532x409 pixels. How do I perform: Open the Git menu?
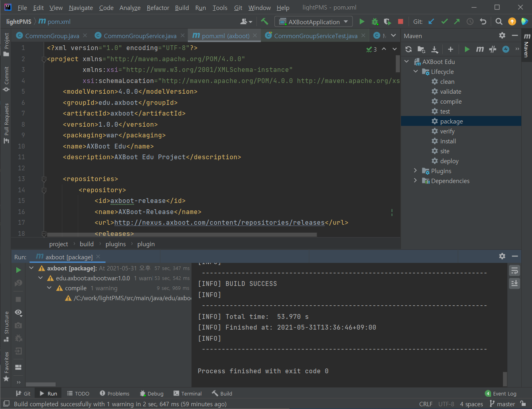[x=238, y=8]
